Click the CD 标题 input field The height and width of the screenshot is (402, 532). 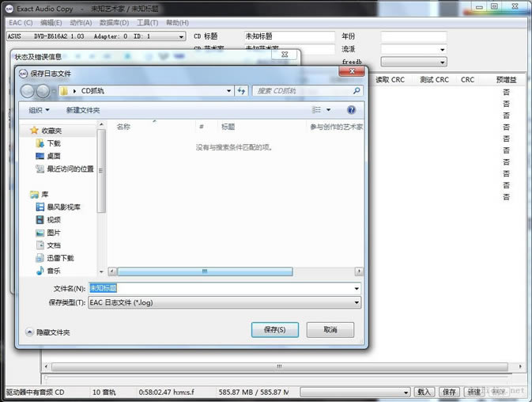pos(289,36)
